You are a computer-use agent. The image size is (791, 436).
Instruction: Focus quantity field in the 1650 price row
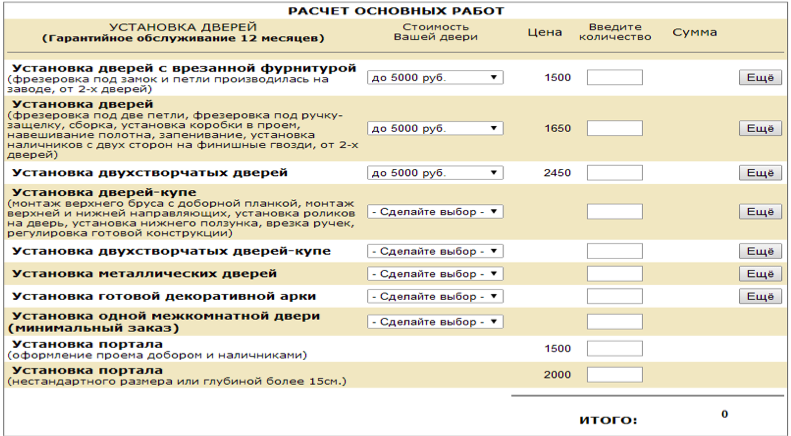coord(614,129)
